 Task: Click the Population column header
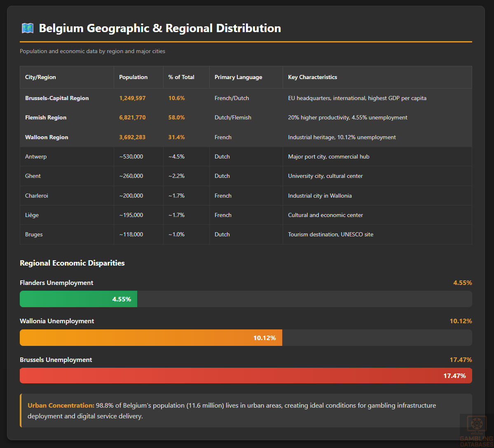pyautogui.click(x=133, y=77)
